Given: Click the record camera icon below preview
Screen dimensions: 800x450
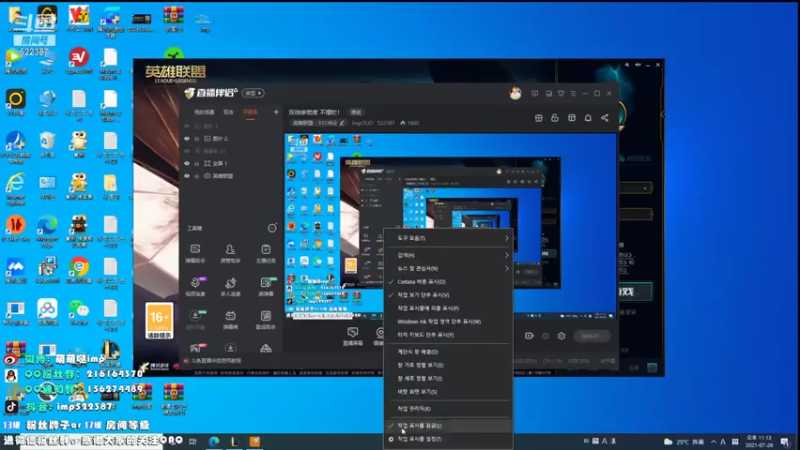Looking at the screenshot, I should (529, 336).
